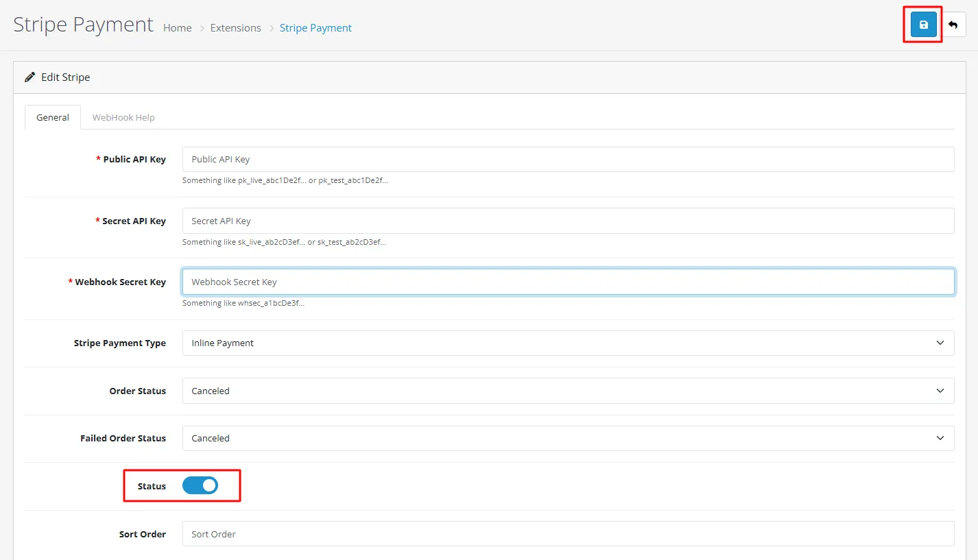Go to Home via breadcrumb
The width and height of the screenshot is (978, 560).
click(x=178, y=28)
